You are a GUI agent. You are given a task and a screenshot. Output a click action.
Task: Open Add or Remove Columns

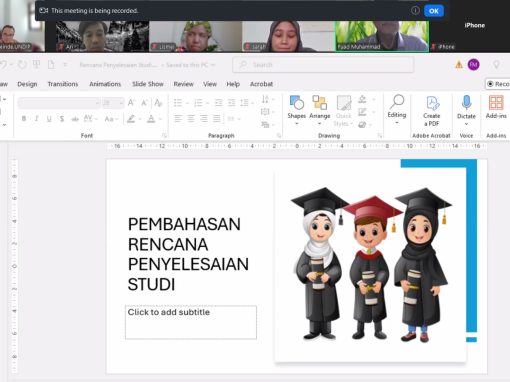[x=233, y=118]
